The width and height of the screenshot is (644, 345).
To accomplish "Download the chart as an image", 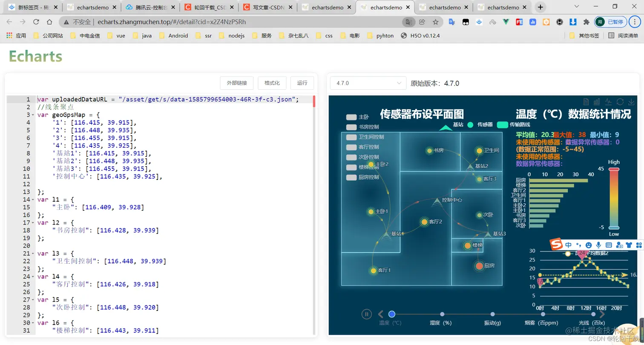I will (x=631, y=102).
